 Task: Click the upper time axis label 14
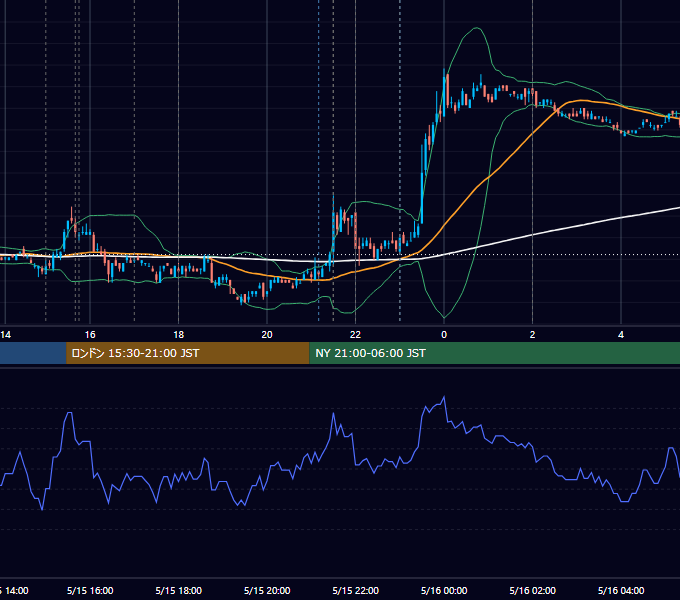[x=6, y=335]
